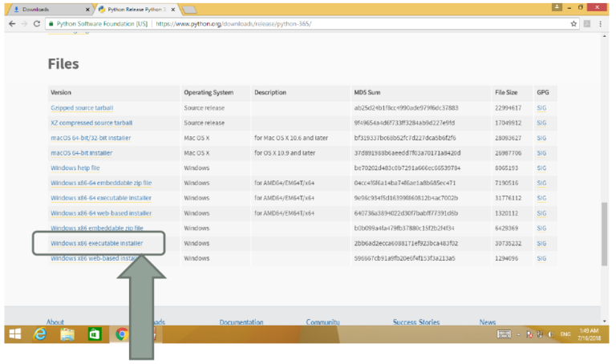
Task: Close the Python Release tab
Action: [x=171, y=9]
